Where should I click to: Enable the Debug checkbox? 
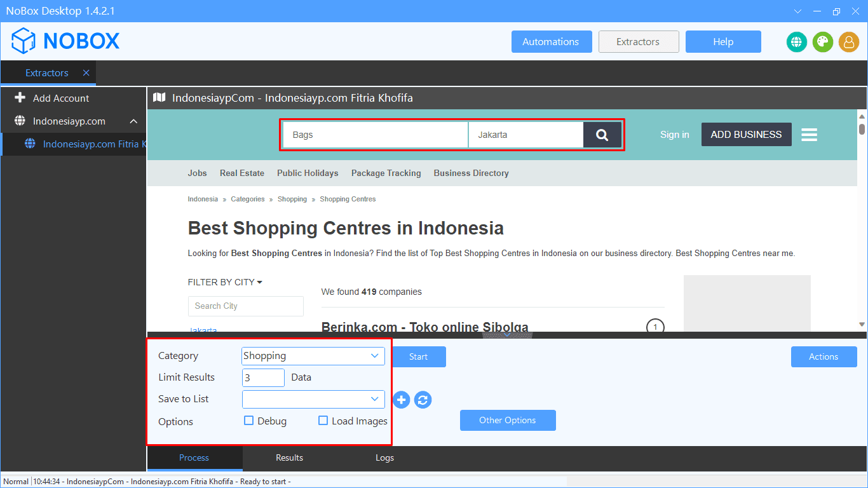pyautogui.click(x=248, y=421)
